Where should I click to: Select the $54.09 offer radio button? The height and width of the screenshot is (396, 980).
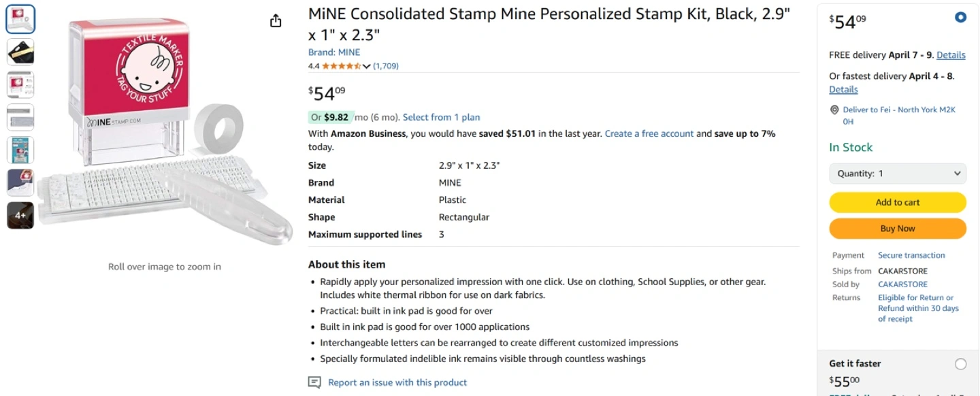(960, 18)
